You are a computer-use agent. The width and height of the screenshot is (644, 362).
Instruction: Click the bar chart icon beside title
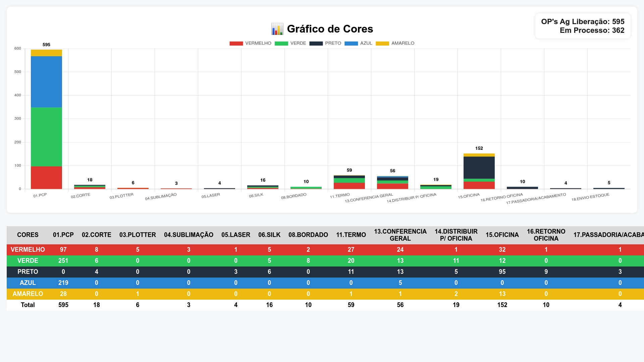(277, 29)
